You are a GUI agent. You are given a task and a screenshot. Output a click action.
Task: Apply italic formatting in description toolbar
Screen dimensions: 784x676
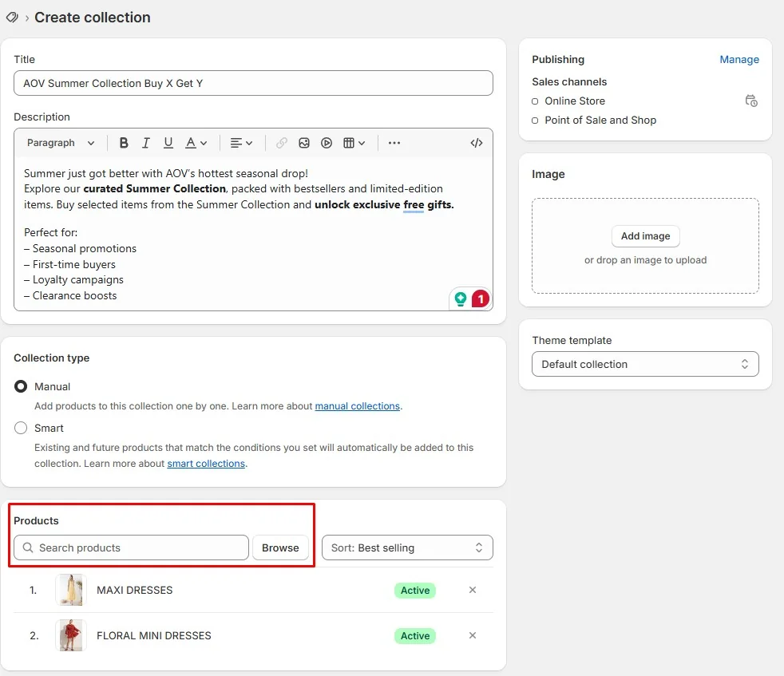pos(145,143)
